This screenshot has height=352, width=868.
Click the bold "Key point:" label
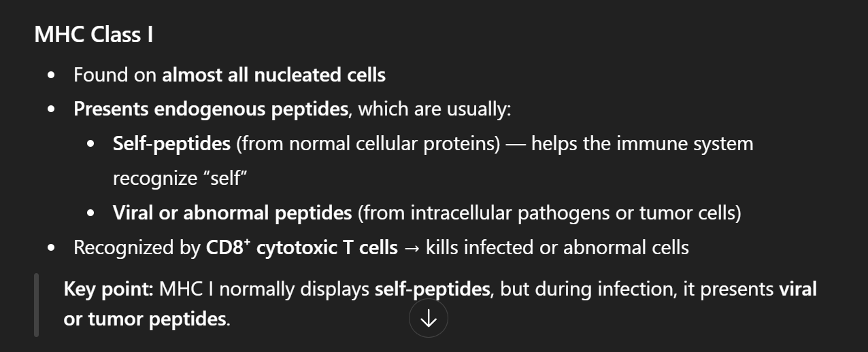[x=109, y=289]
